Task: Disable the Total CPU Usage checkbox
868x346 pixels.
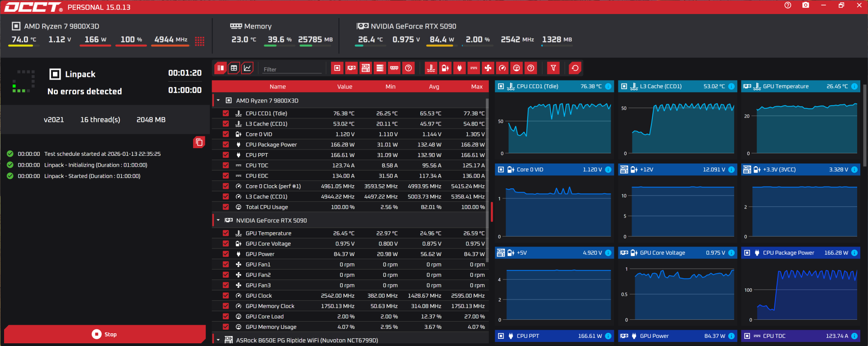Action: click(x=226, y=207)
